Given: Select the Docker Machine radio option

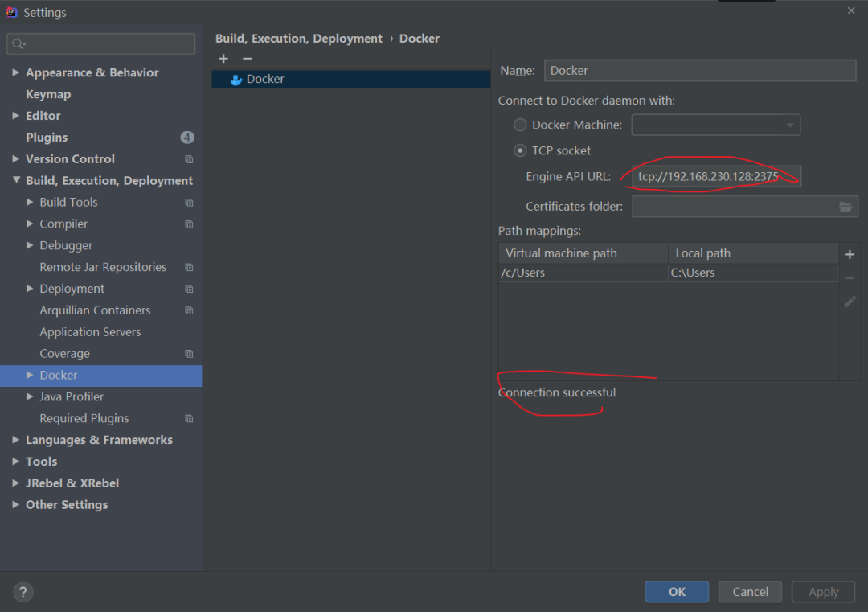Looking at the screenshot, I should (x=520, y=125).
